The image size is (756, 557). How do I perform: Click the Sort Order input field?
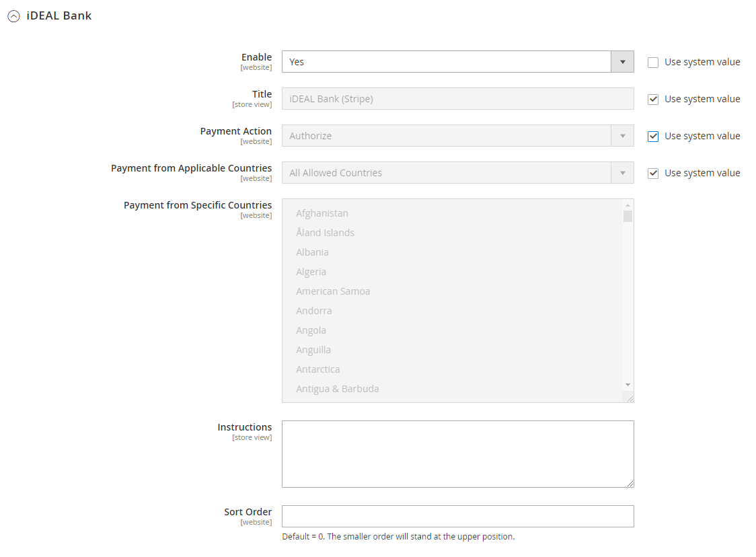(x=457, y=516)
